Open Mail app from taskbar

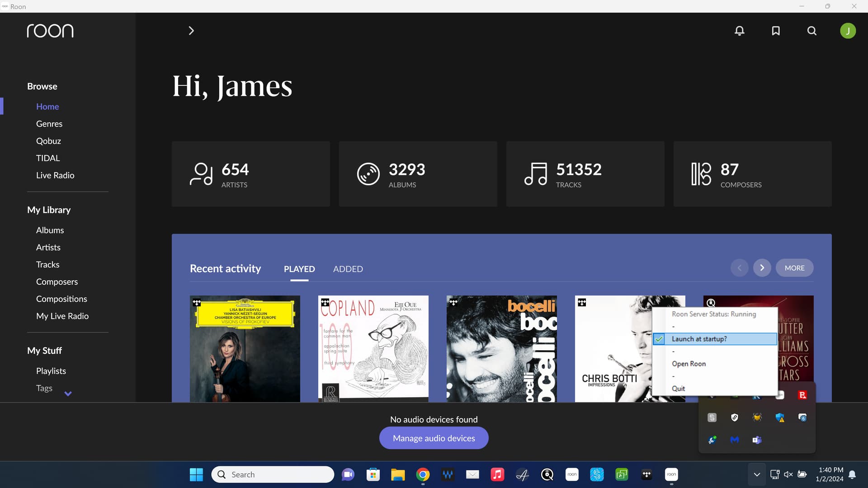click(472, 474)
